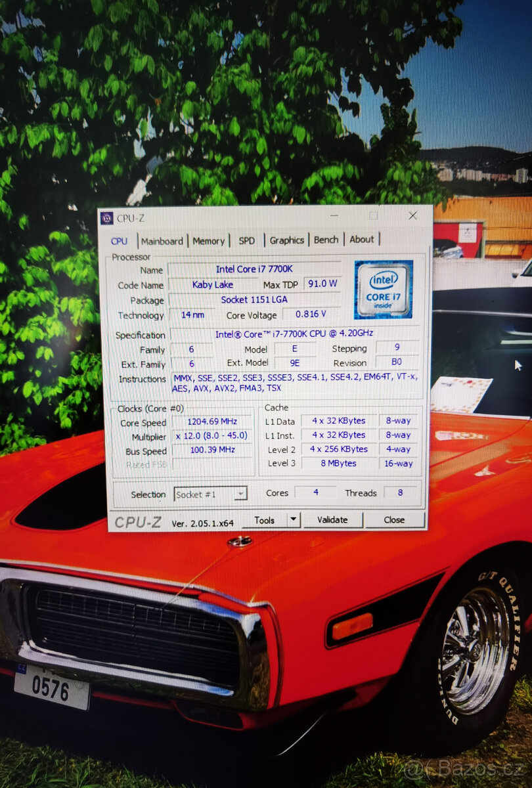Select the SPD tab

(x=246, y=241)
